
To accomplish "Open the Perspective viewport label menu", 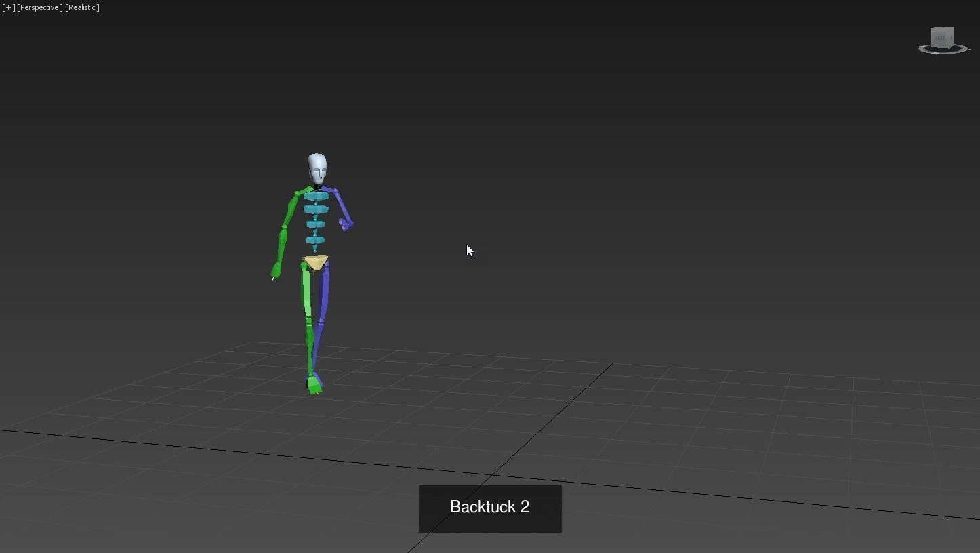I will coord(40,7).
